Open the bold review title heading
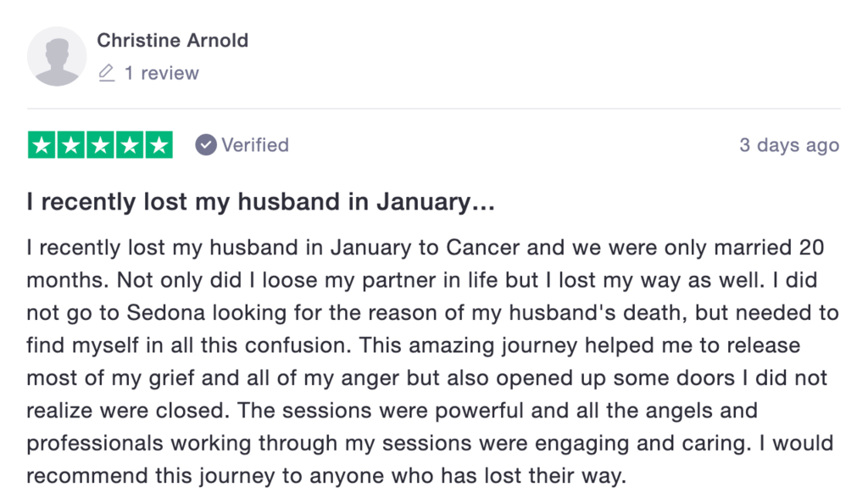The image size is (868, 504). pyautogui.click(x=260, y=203)
